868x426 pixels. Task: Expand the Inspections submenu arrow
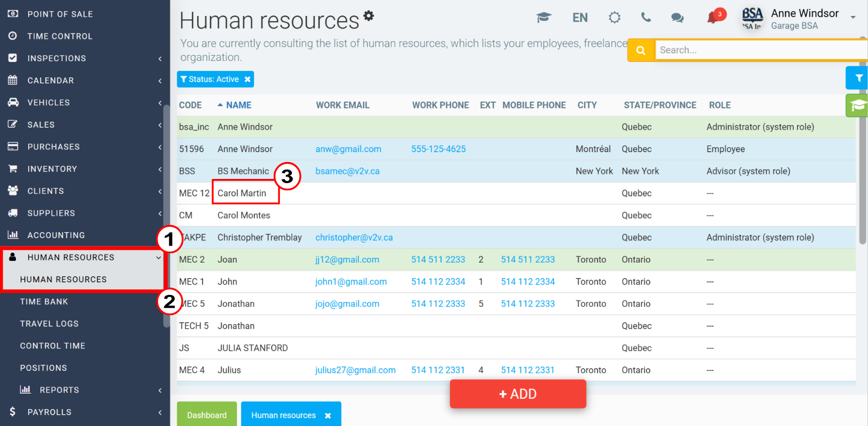coord(160,59)
